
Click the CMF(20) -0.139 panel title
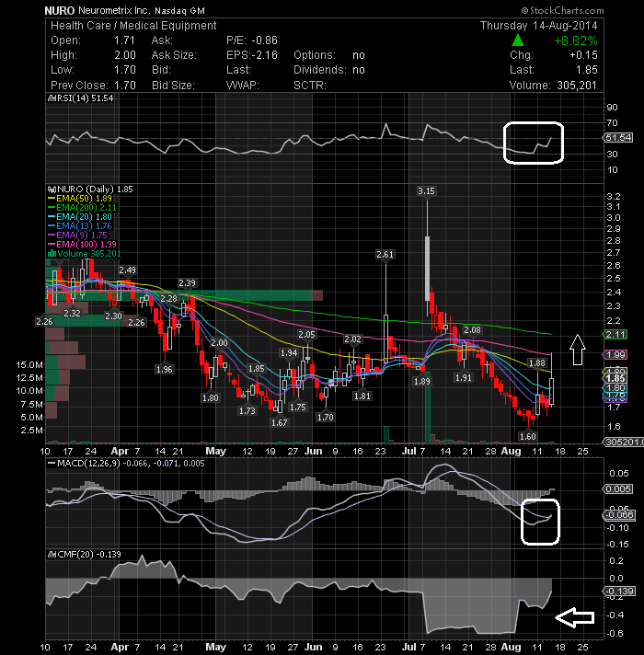tap(89, 555)
